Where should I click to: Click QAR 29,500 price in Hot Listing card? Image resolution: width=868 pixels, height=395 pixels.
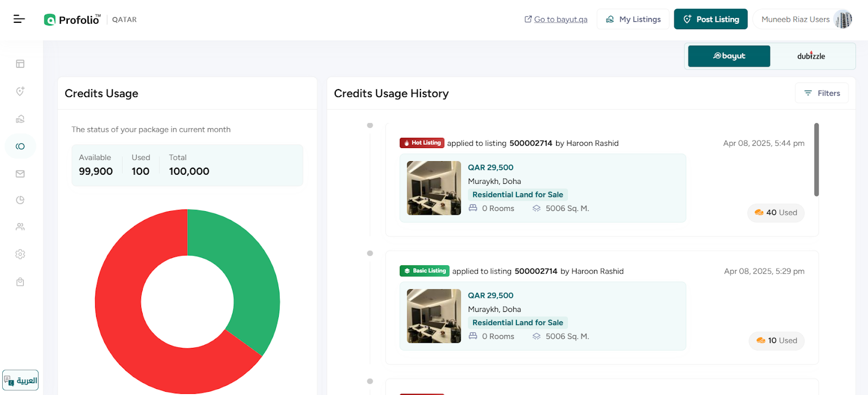[x=490, y=168]
